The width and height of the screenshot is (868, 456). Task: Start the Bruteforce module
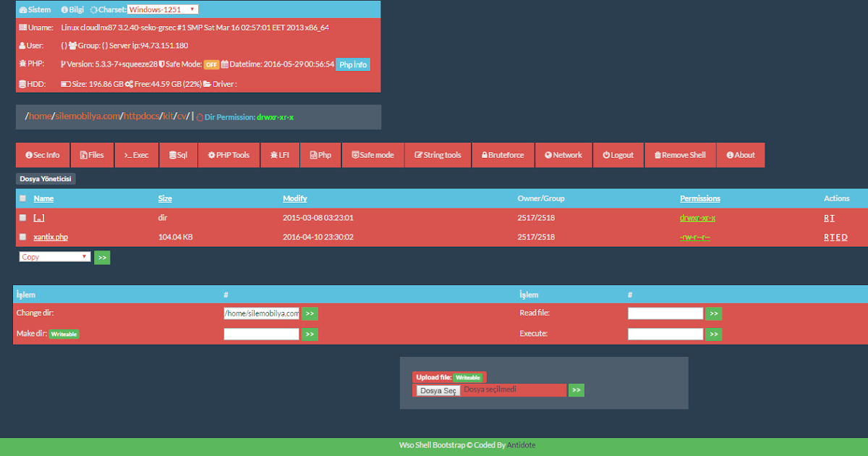[x=503, y=154]
